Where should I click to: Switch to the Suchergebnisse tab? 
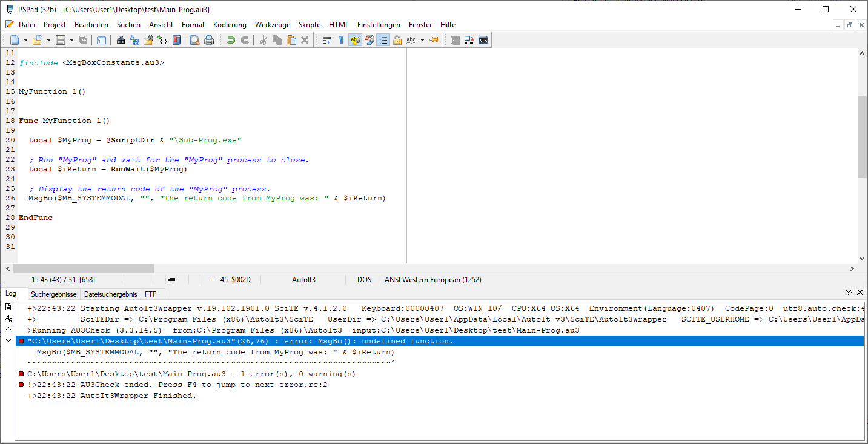pos(53,294)
